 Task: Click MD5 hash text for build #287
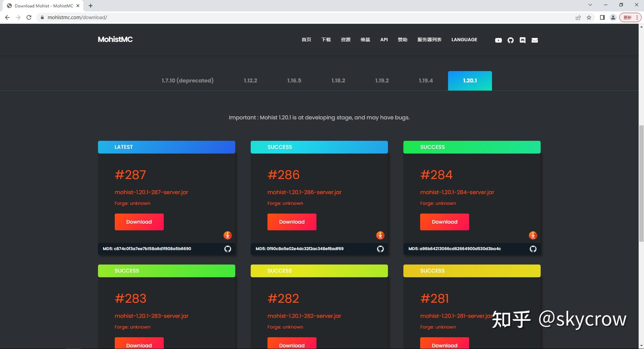147,249
